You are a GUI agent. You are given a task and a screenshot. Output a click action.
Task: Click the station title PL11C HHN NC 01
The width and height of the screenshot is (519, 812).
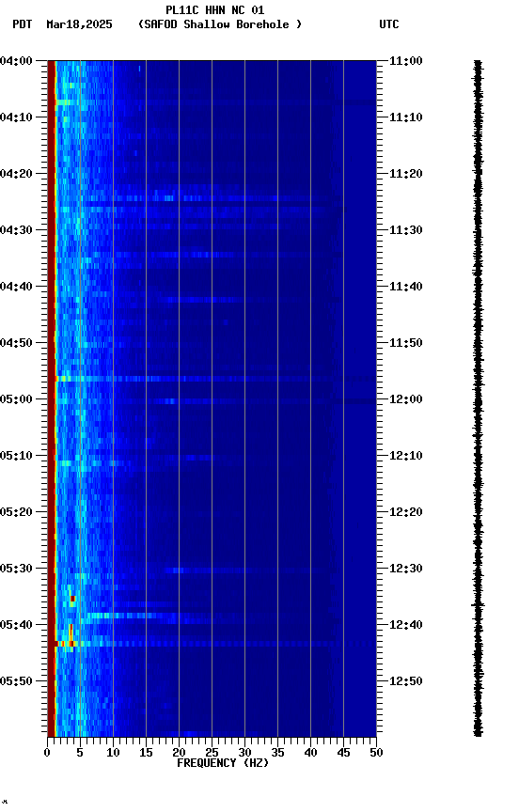[214, 10]
